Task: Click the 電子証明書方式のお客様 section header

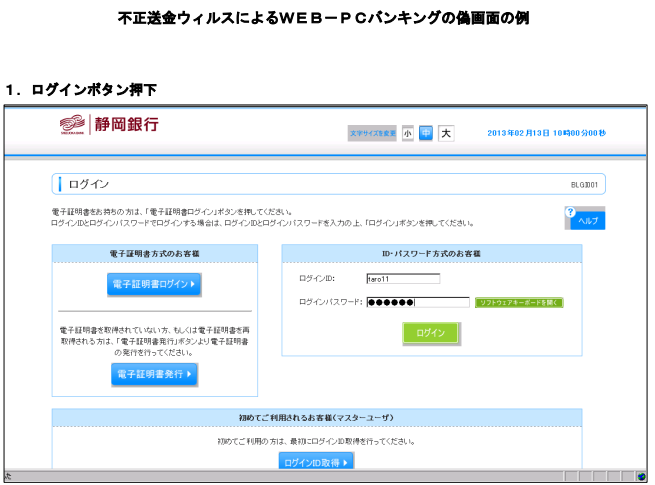Action: (154, 254)
